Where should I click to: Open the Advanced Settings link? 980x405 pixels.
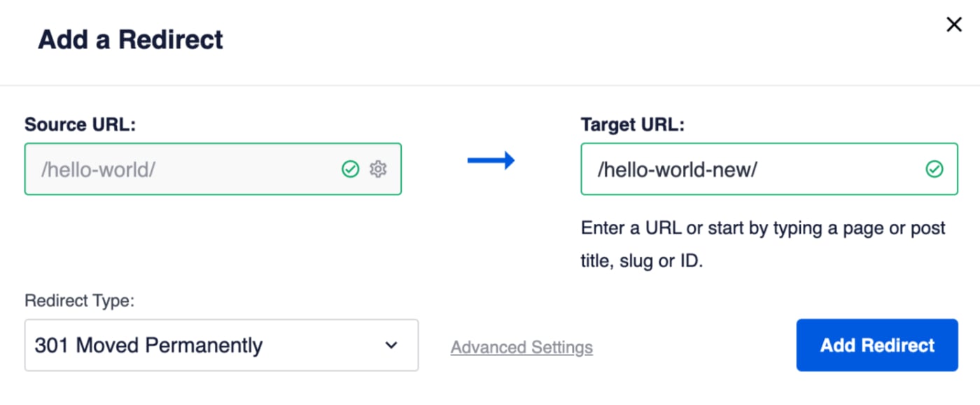click(521, 347)
